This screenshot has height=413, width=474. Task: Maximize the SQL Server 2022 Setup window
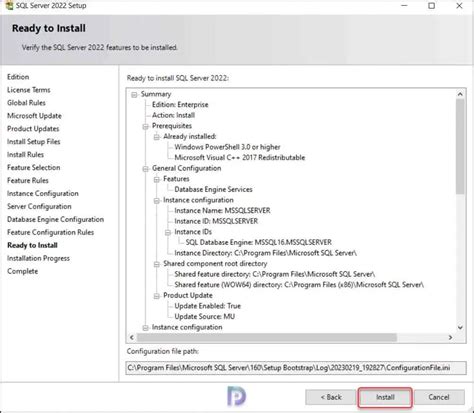pyautogui.click(x=432, y=6)
